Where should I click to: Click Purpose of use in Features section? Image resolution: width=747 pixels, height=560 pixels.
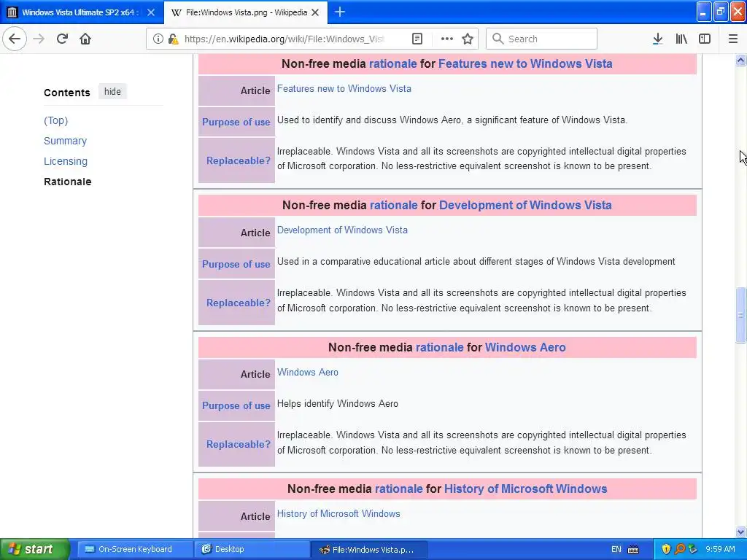tap(236, 122)
